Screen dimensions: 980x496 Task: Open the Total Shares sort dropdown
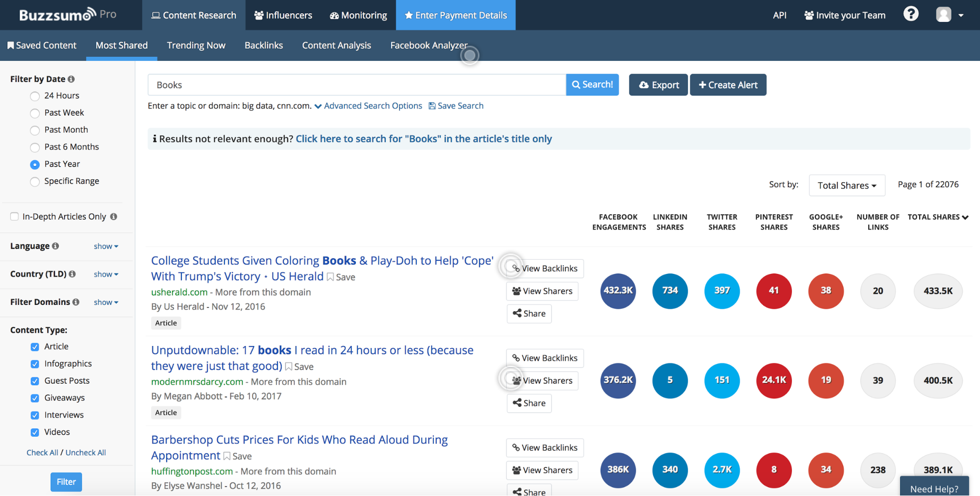(x=847, y=185)
